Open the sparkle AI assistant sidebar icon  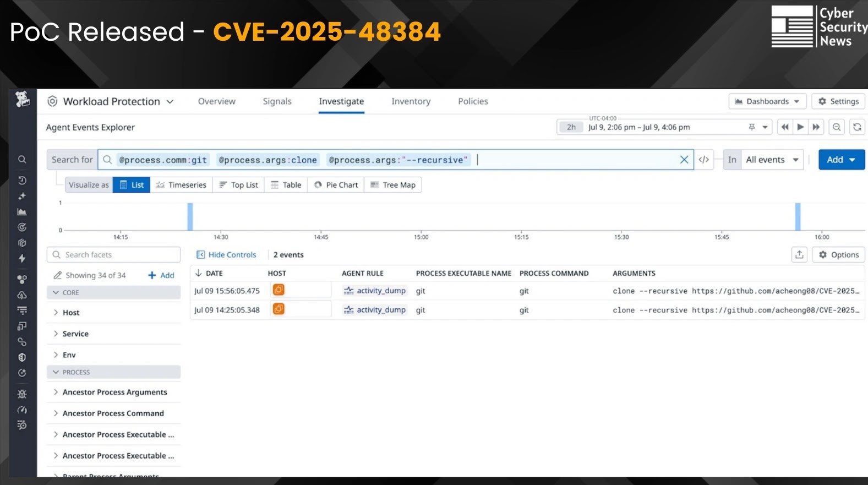(x=22, y=196)
